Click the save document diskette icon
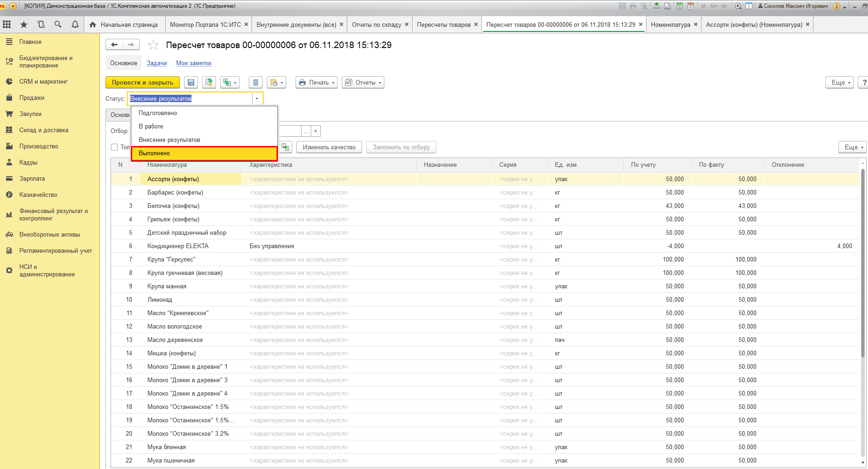The width and height of the screenshot is (868, 469). (x=191, y=83)
